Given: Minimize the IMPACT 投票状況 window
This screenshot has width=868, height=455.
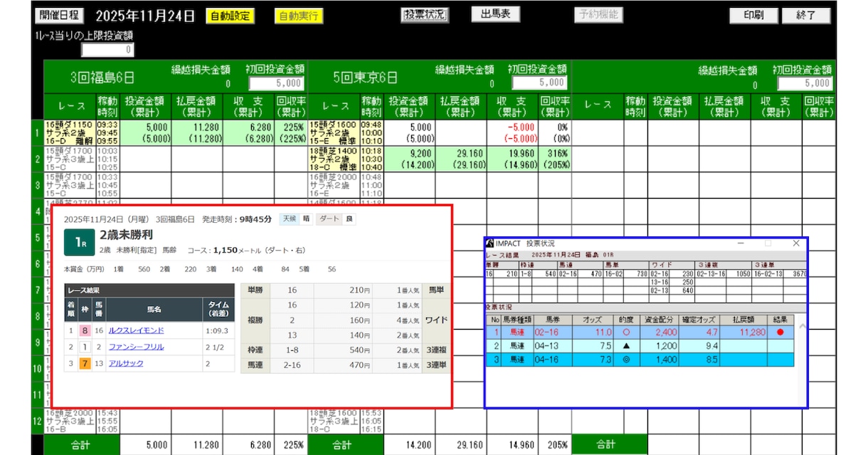Looking at the screenshot, I should coord(742,244).
